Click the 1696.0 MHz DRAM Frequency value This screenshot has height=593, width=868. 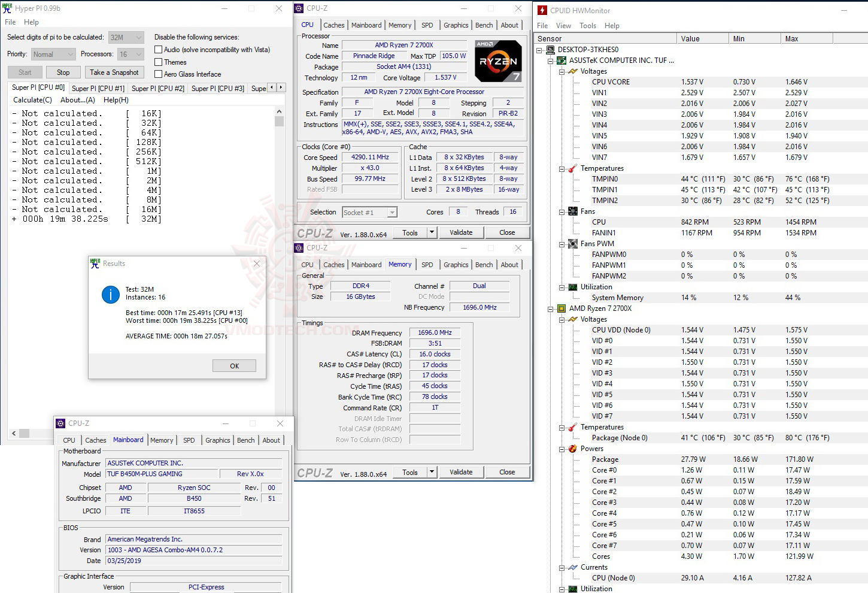pyautogui.click(x=435, y=332)
